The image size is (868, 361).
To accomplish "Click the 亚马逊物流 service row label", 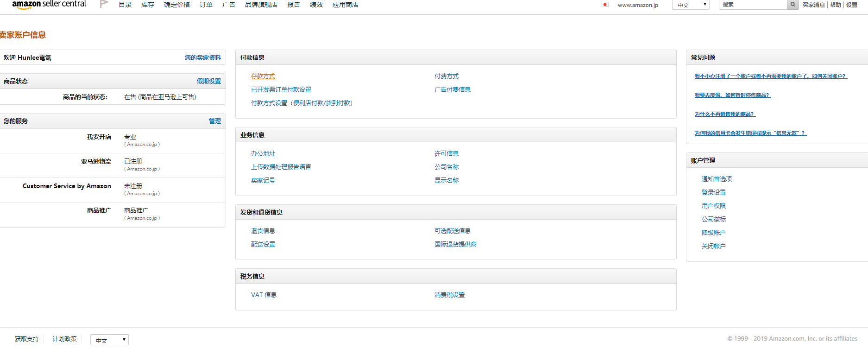I will click(x=96, y=161).
